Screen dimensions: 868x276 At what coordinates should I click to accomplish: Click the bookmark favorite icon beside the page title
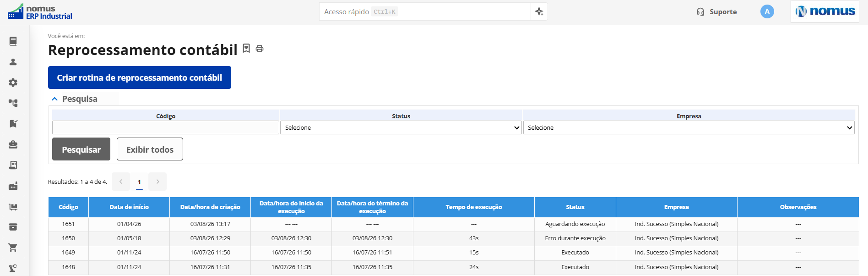pos(246,48)
